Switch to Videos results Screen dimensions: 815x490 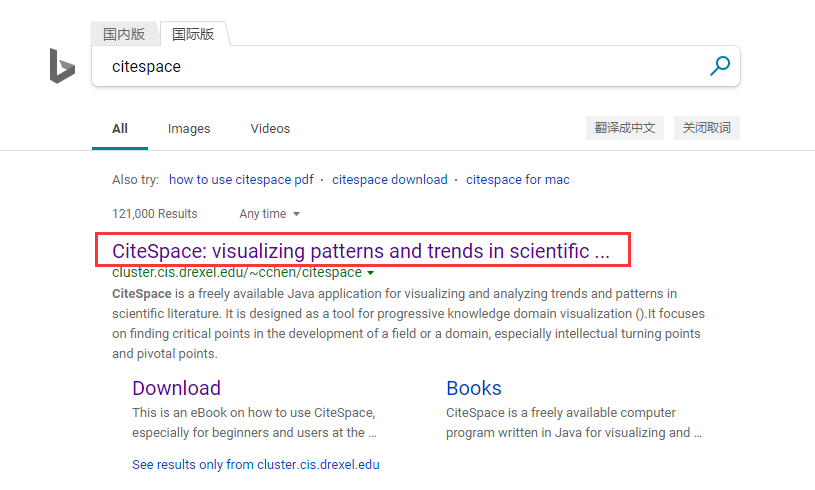pos(270,129)
